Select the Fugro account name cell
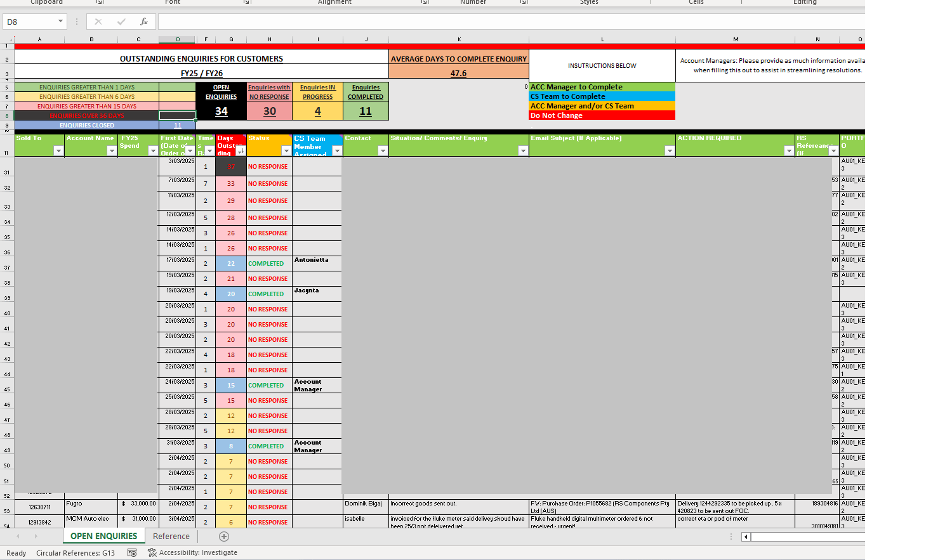952x560 pixels. pyautogui.click(x=91, y=507)
